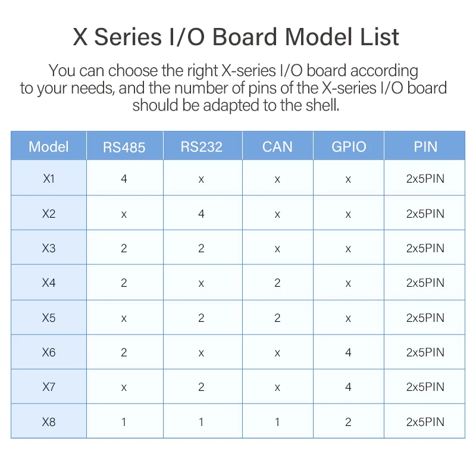Click the X5 model cell
The height and width of the screenshot is (476, 476).
49,318
